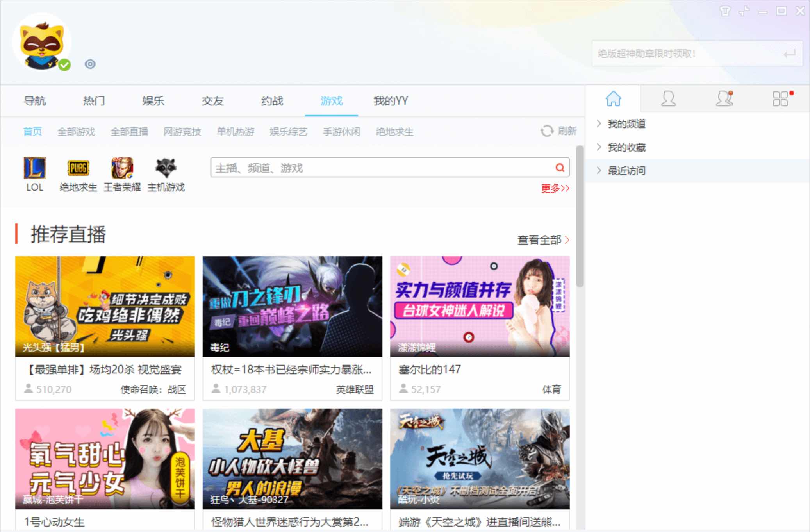This screenshot has width=810, height=532.
Task: Switch to 热门 tab
Action: click(94, 101)
